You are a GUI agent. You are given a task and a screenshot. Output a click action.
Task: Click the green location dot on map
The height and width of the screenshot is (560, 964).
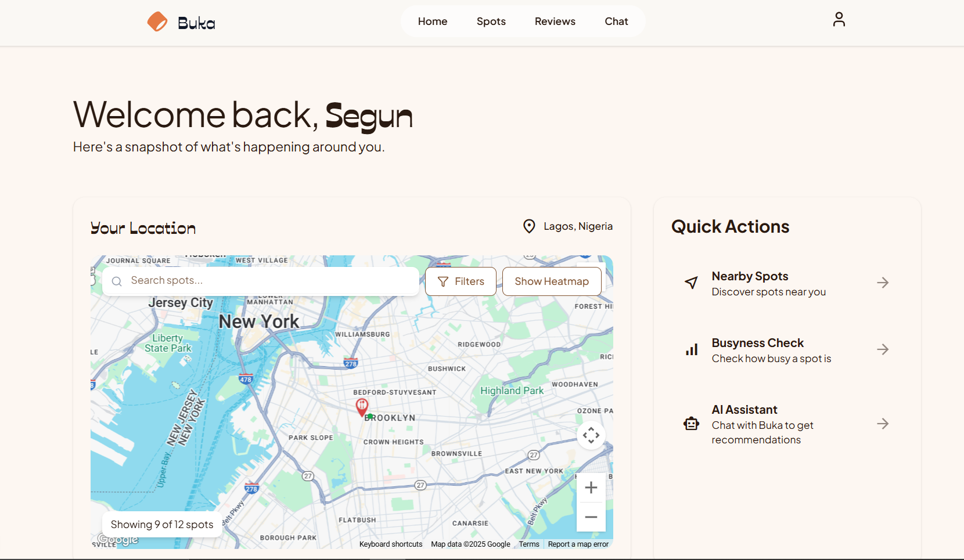[x=371, y=416]
